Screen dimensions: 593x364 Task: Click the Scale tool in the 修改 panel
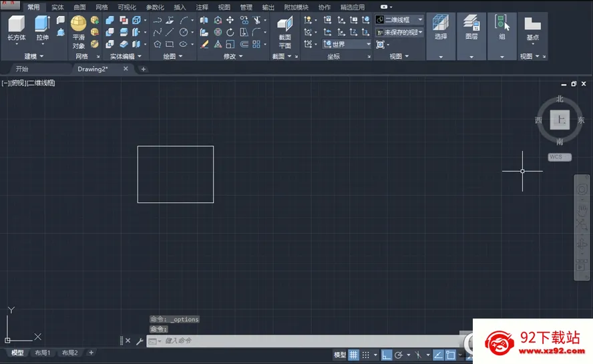(230, 44)
